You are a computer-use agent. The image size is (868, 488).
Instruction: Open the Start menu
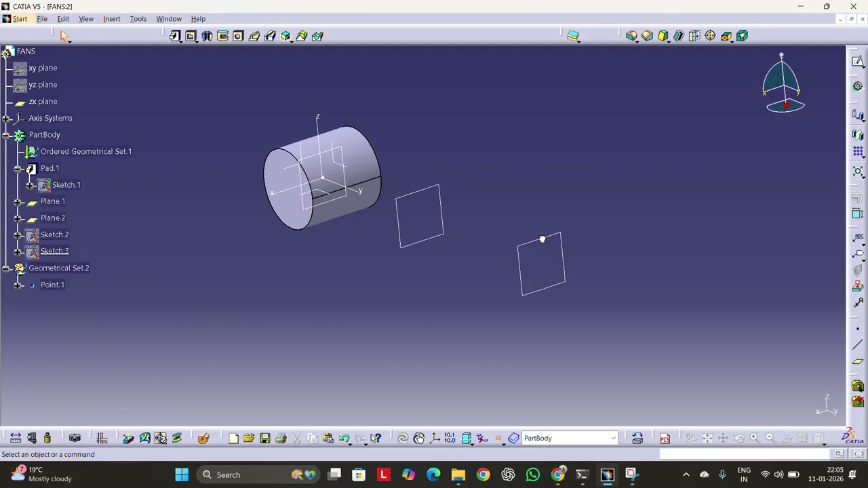(20, 19)
